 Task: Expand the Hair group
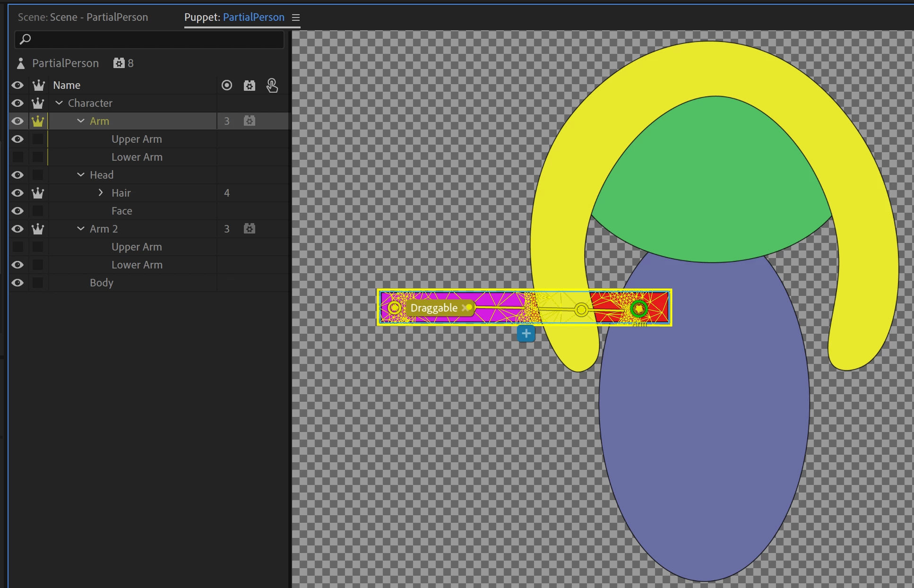pyautogui.click(x=100, y=193)
